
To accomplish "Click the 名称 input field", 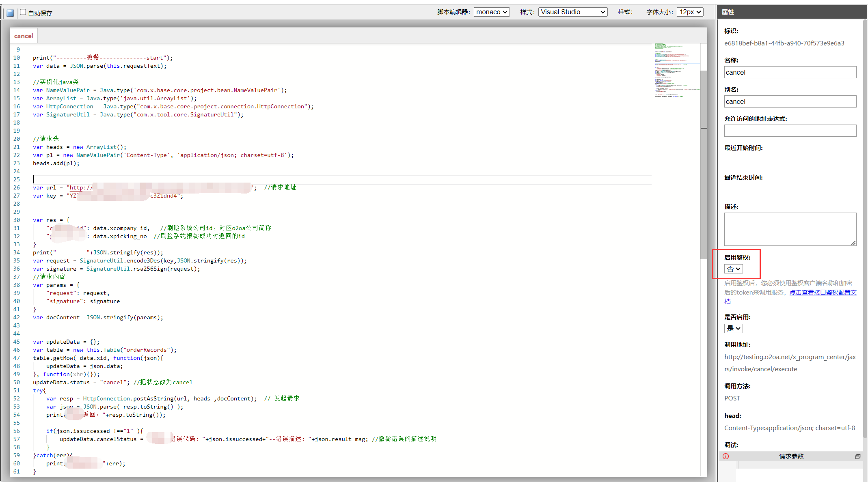I will click(x=790, y=72).
